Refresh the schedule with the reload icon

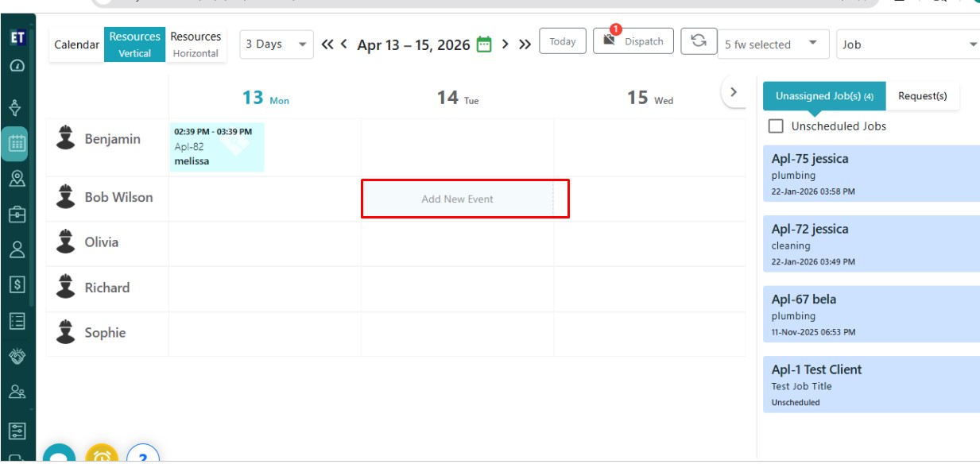[699, 41]
